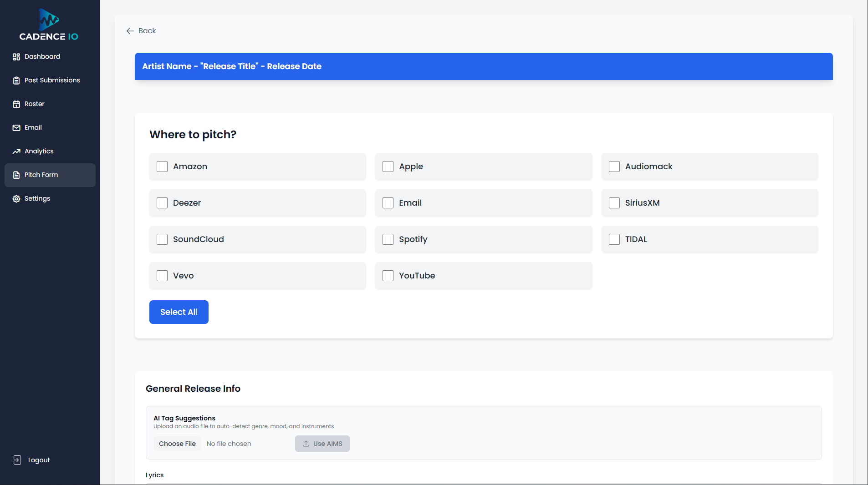Open Settings from sidebar
868x485 pixels.
point(50,199)
